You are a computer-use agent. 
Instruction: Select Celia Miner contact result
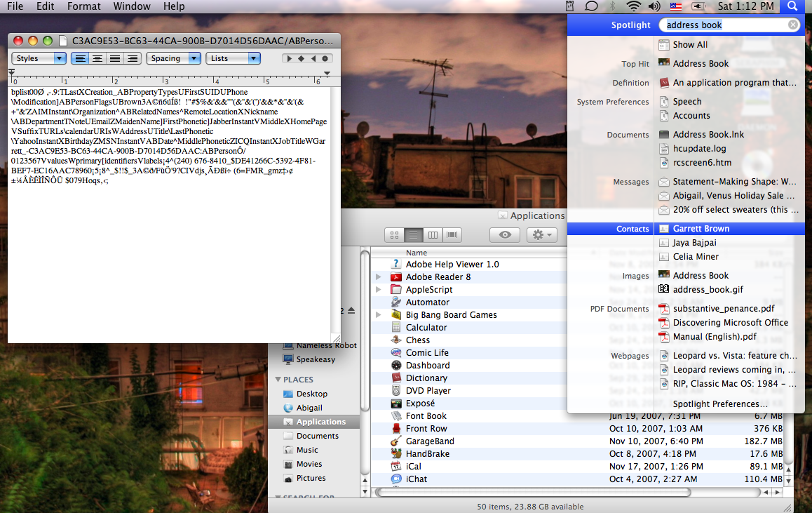(688, 257)
